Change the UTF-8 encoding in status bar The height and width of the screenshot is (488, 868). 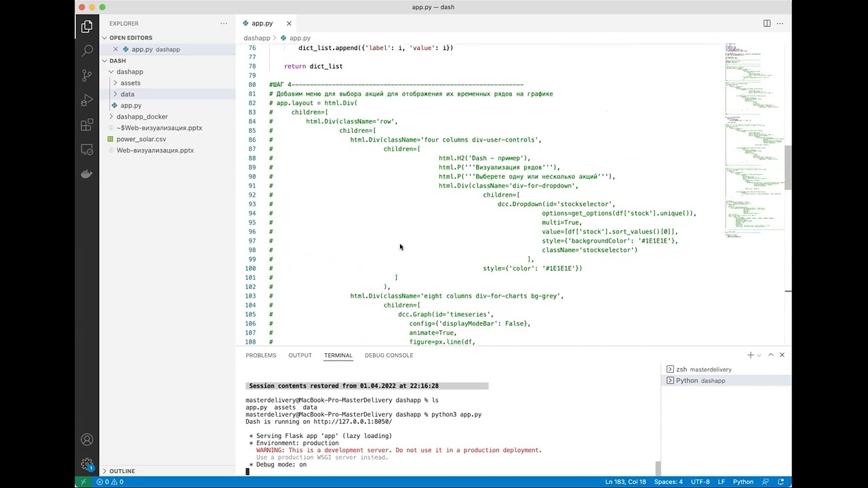(x=701, y=482)
